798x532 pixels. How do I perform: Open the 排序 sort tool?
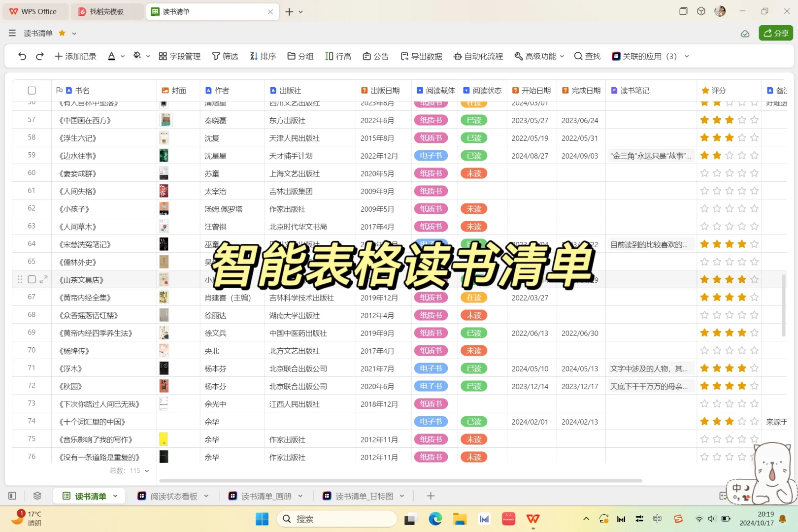263,56
